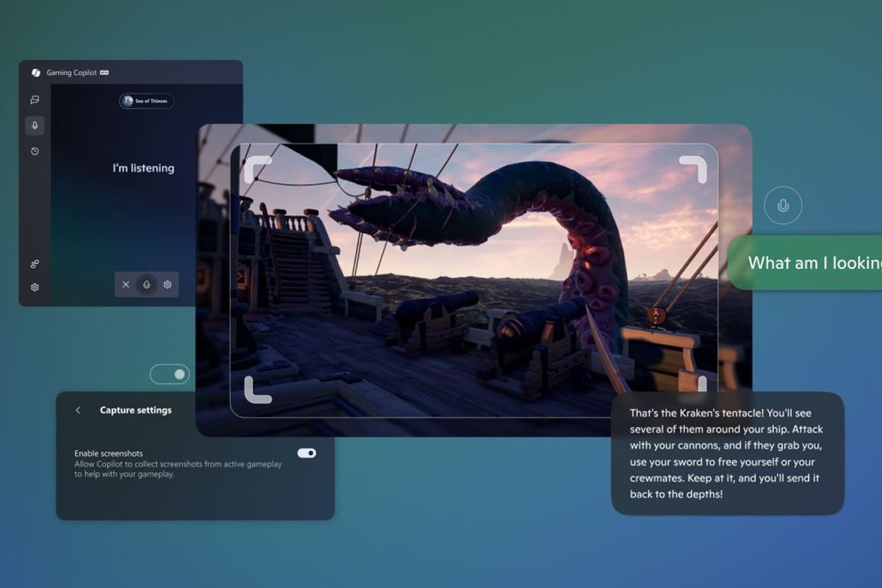Cancel listening with the X button
The image size is (882, 588).
pyautogui.click(x=126, y=284)
